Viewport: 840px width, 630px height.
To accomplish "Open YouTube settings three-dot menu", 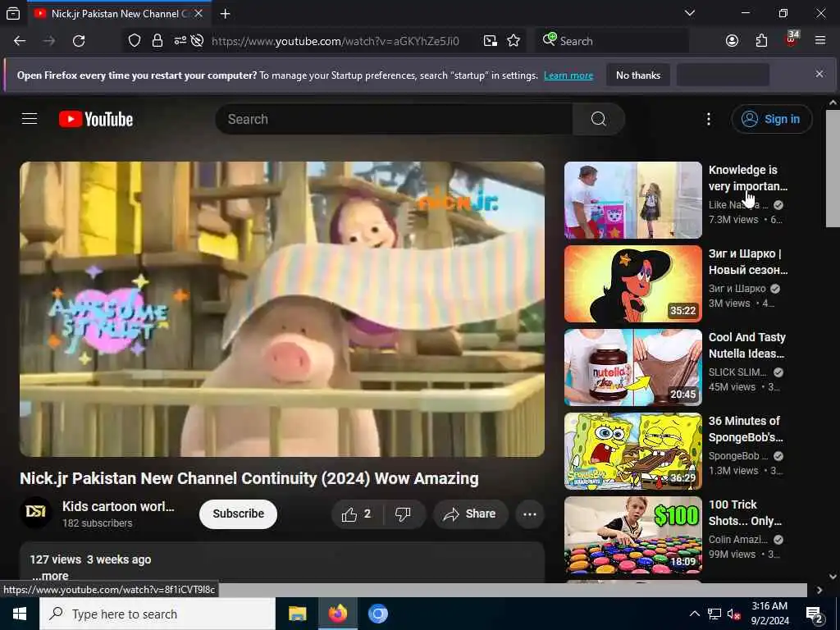I will click(x=708, y=119).
